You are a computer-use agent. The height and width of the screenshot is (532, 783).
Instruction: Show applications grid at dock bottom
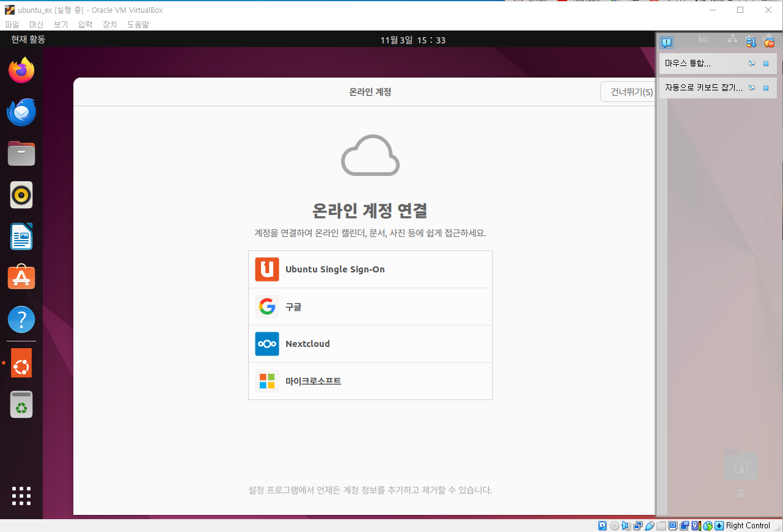point(21,496)
